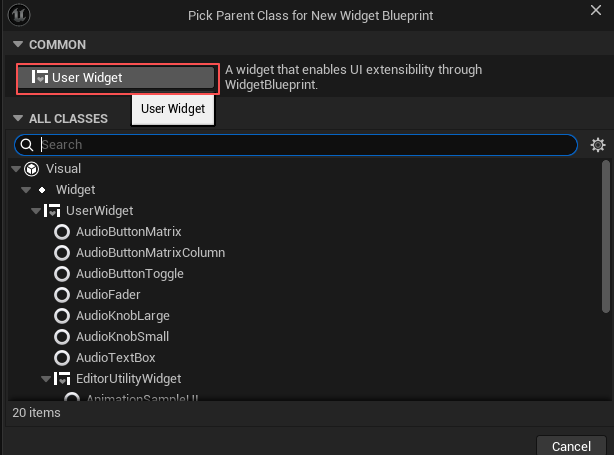Collapse the Common section
This screenshot has height=455, width=614.
tap(17, 45)
